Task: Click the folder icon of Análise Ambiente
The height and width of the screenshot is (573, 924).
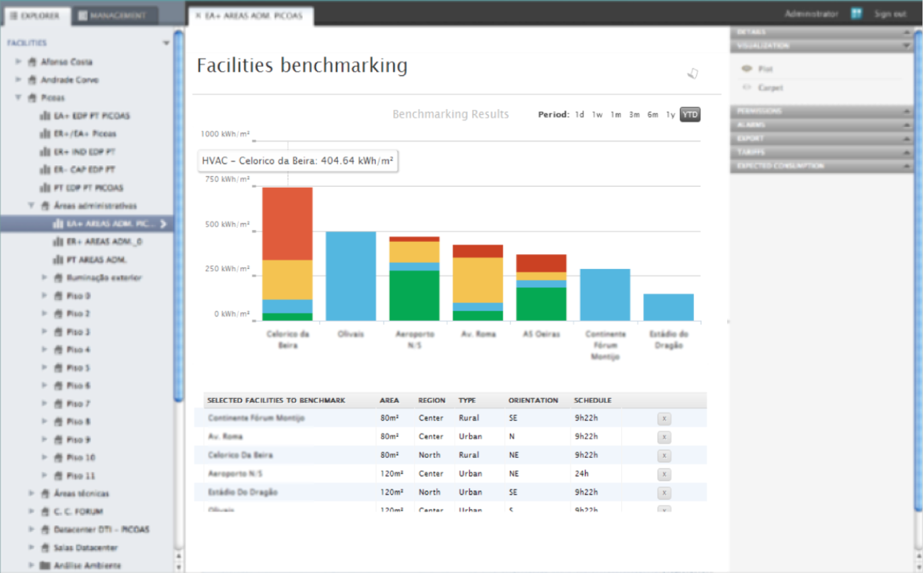Action: pyautogui.click(x=45, y=566)
